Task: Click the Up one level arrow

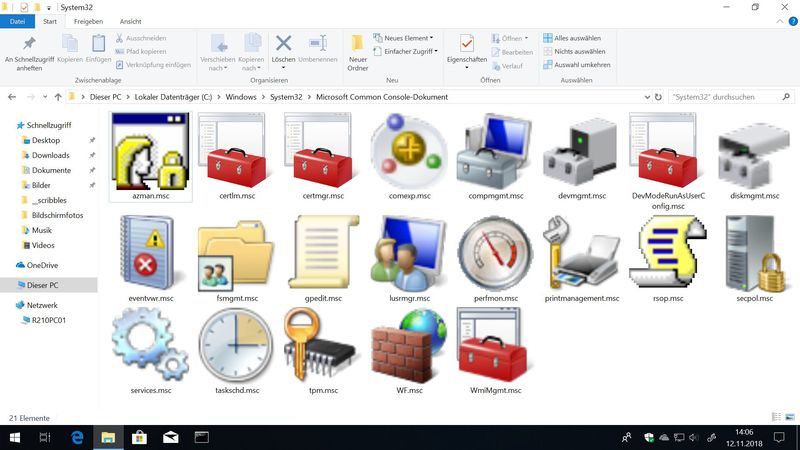Action: pyautogui.click(x=58, y=97)
